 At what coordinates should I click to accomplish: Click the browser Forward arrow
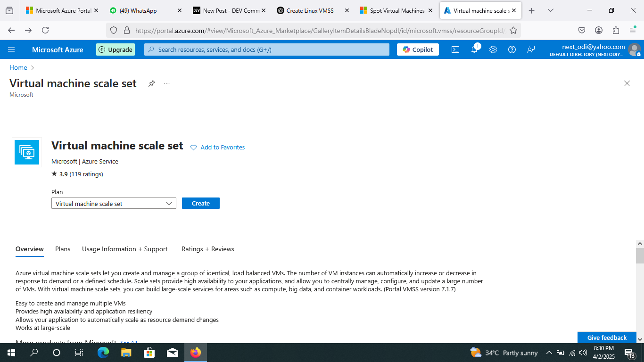pyautogui.click(x=28, y=30)
